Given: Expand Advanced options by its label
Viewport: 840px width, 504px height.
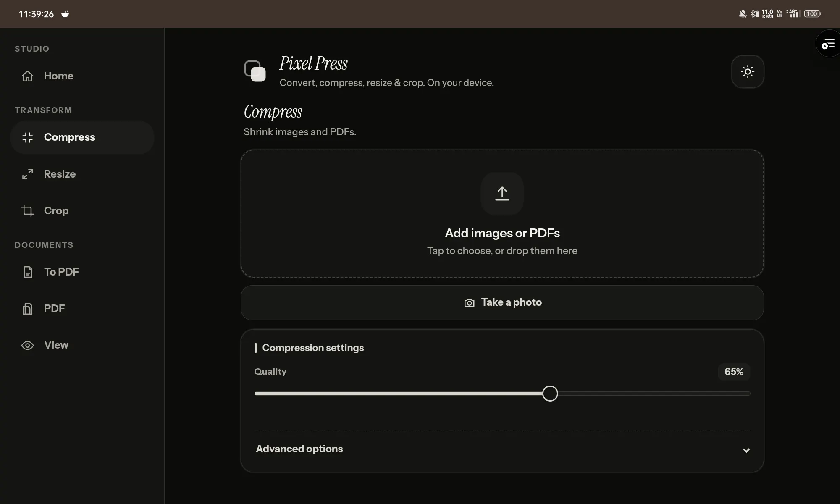Looking at the screenshot, I should (x=299, y=449).
